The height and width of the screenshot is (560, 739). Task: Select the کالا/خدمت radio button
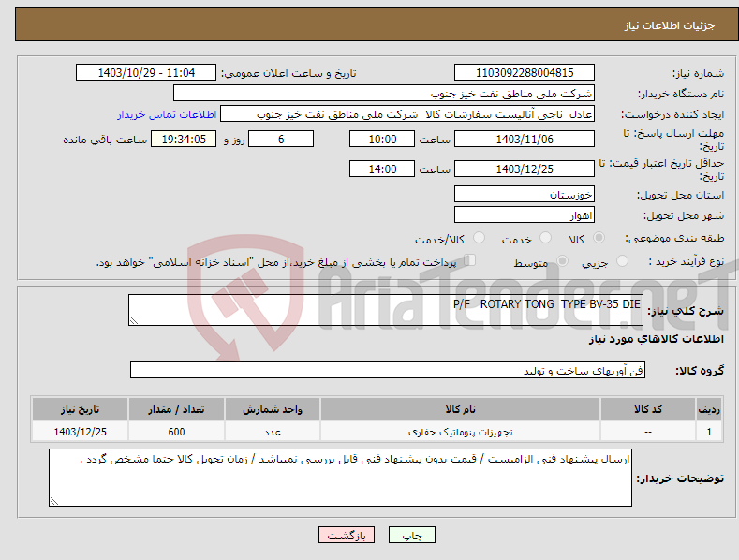click(x=479, y=238)
